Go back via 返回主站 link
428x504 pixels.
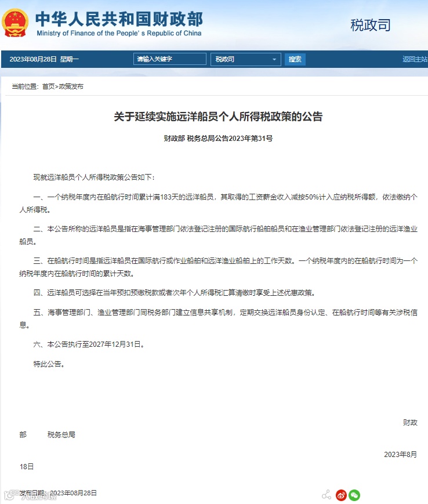point(415,59)
